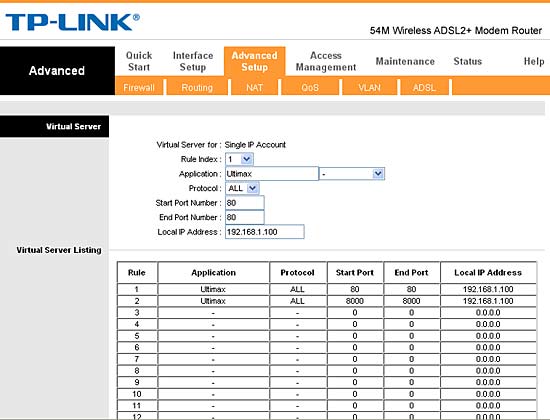This screenshot has width=550, height=420.
Task: Open the Help tab
Action: click(534, 61)
